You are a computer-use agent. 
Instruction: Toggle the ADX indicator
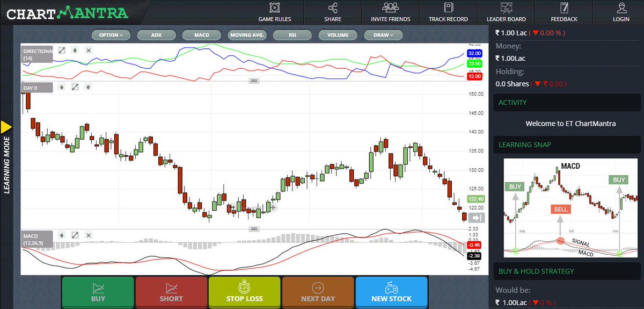156,35
